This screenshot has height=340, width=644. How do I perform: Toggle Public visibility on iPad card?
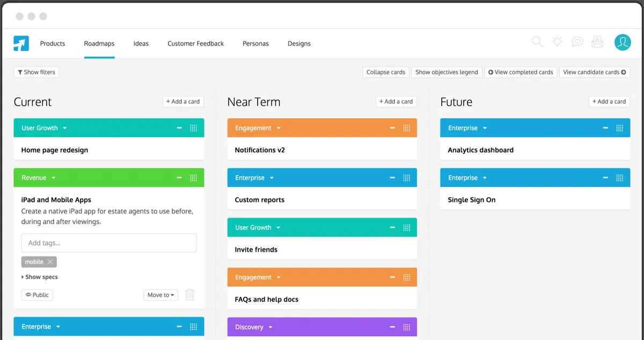[37, 295]
